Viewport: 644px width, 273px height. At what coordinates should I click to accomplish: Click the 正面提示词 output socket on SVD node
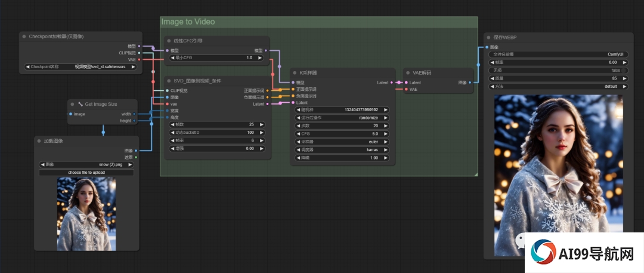click(x=268, y=91)
